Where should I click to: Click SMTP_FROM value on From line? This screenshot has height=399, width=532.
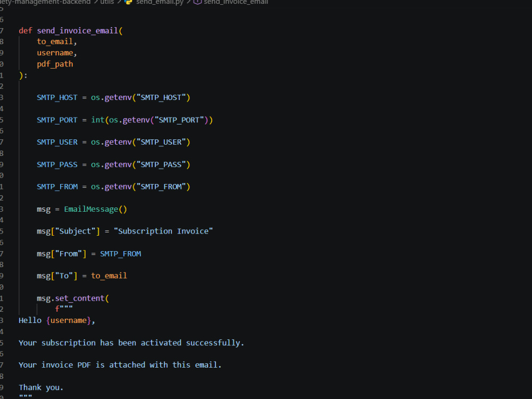tap(120, 254)
